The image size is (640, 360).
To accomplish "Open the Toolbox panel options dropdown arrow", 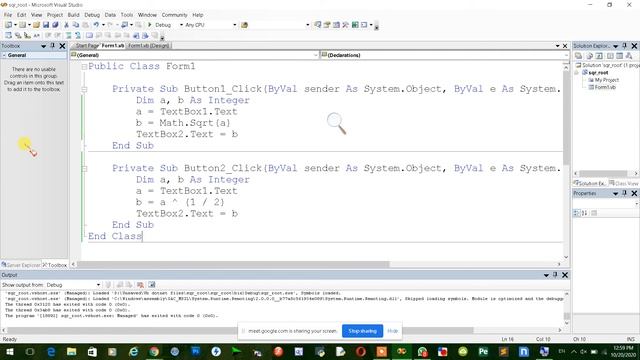I will click(44, 46).
